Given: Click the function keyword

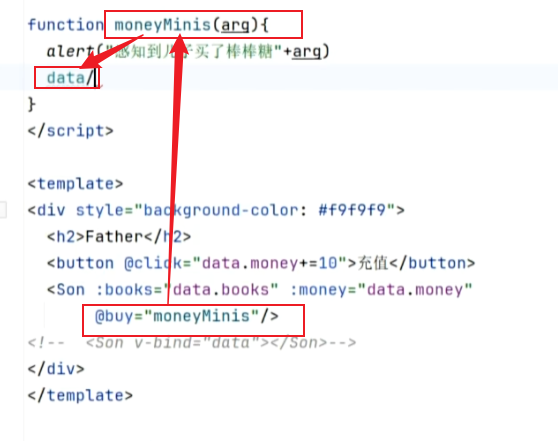Looking at the screenshot, I should click(66, 25).
